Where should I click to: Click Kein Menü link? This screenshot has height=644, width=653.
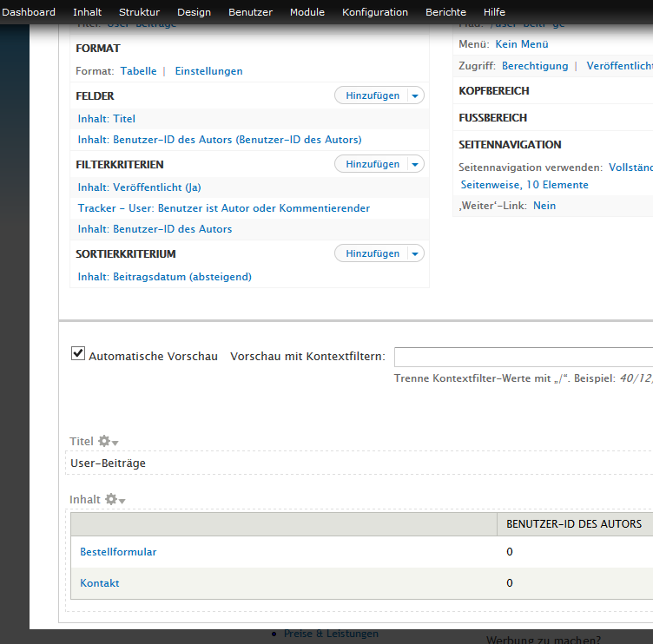coord(521,44)
